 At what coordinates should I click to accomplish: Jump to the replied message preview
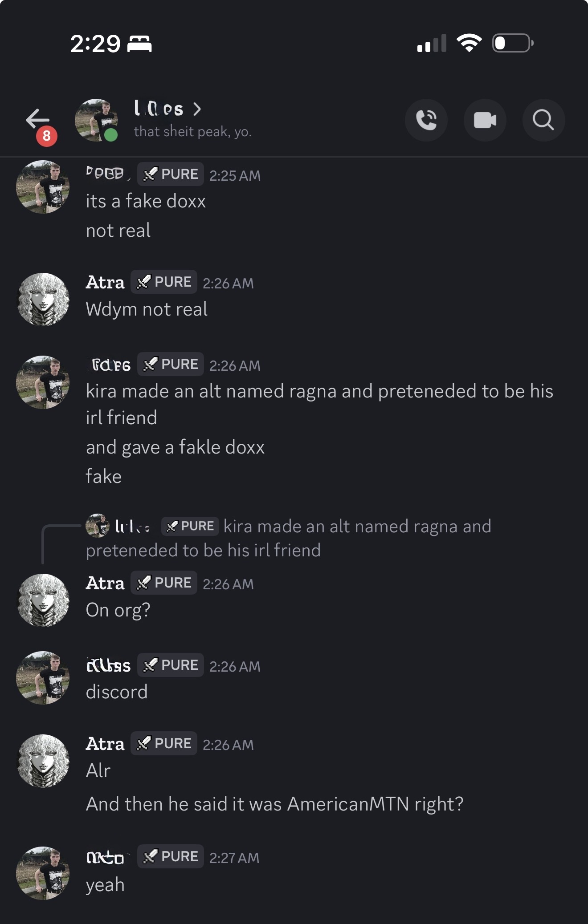pyautogui.click(x=290, y=539)
